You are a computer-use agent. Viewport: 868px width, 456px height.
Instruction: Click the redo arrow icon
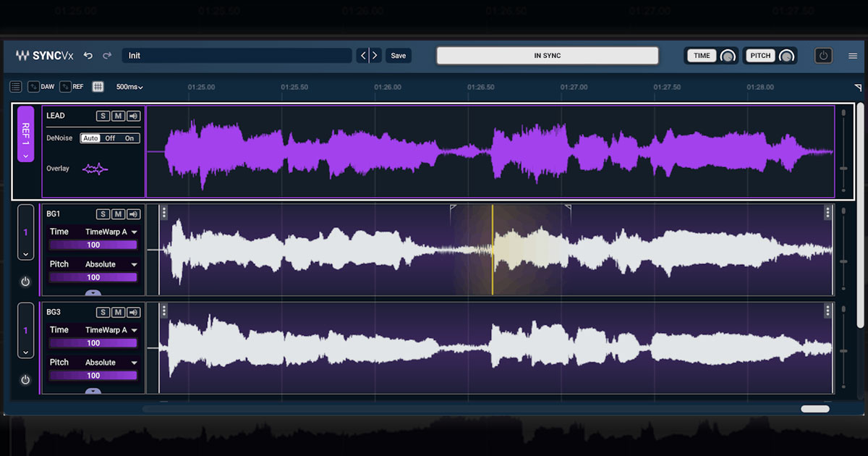pos(107,56)
